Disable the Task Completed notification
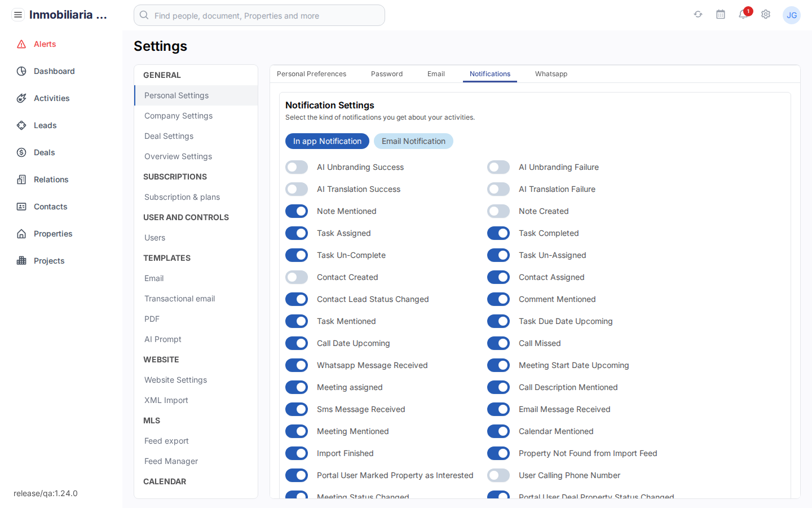The image size is (812, 508). pos(498,233)
